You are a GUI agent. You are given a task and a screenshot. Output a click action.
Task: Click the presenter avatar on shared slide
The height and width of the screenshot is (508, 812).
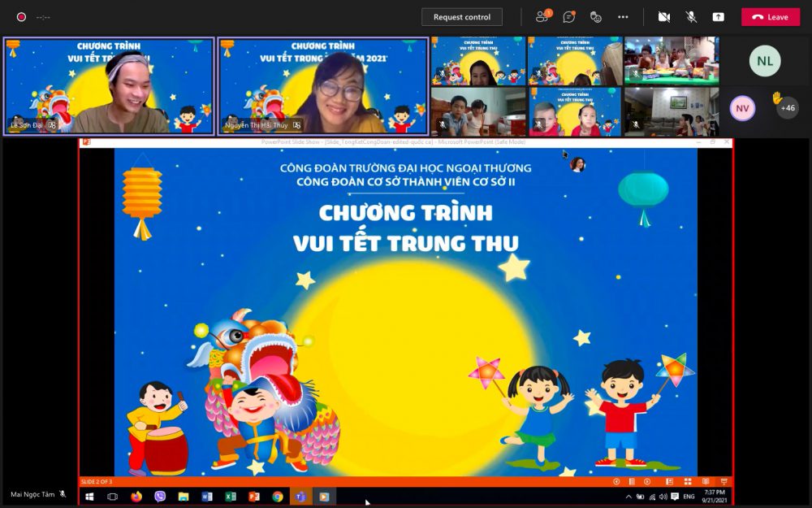pyautogui.click(x=577, y=164)
